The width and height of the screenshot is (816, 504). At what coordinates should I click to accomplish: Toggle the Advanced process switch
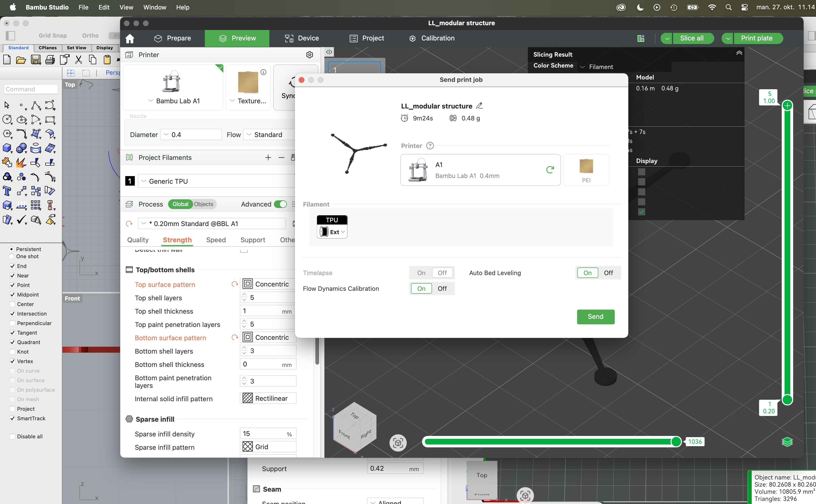tap(280, 204)
